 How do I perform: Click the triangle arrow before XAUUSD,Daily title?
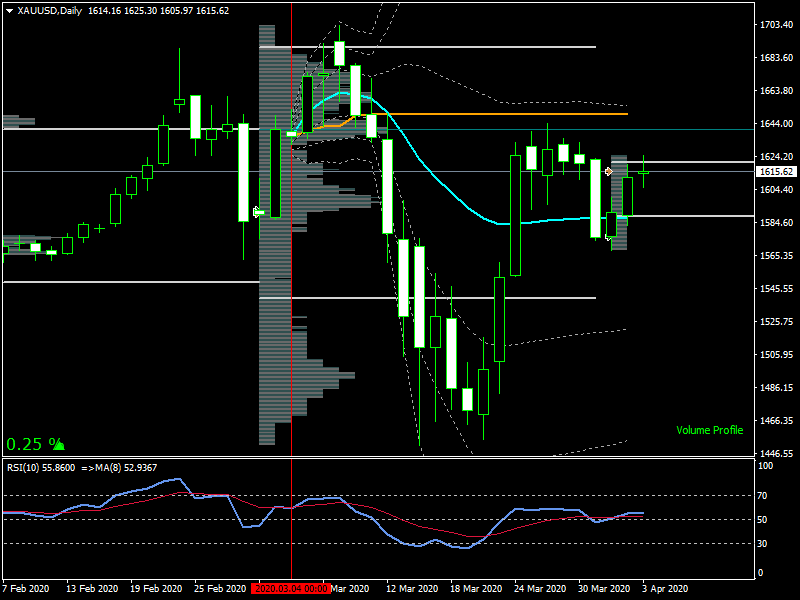[9, 10]
